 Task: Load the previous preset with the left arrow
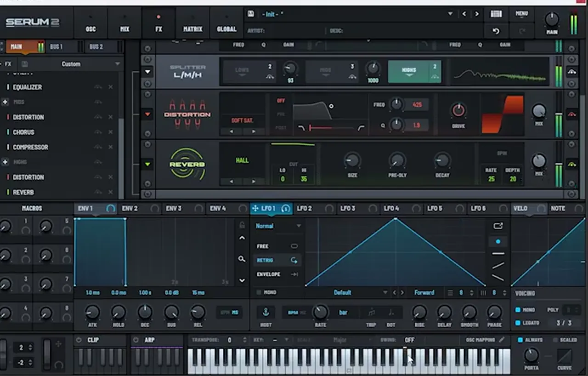[464, 14]
